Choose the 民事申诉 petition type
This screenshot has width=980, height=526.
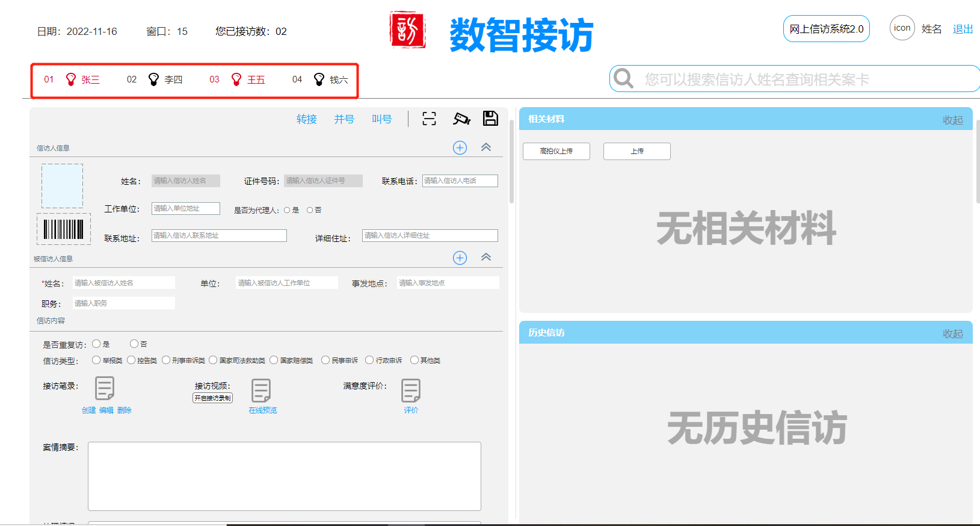325,360
